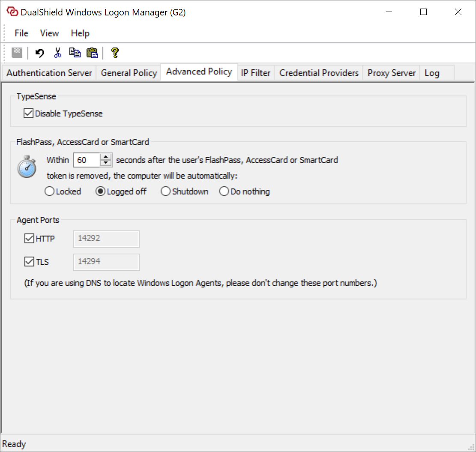Toggle the HTTP agent port checkbox
Screen dimensions: 476x452
[x=29, y=239]
